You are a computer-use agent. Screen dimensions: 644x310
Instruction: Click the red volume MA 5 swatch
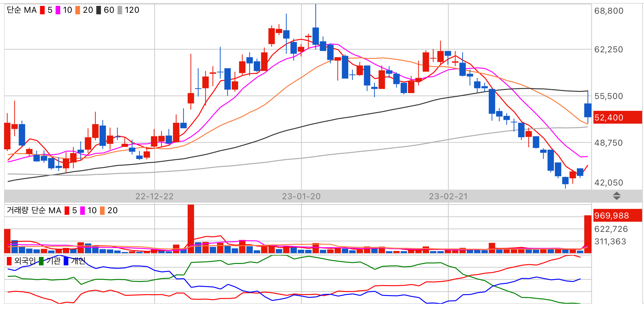pos(67,211)
